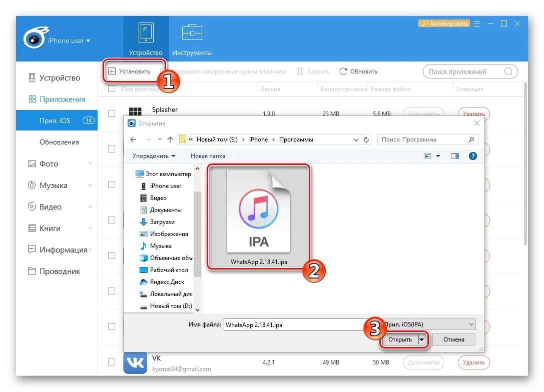544x392 pixels.
Task: Open the Прил. iOS(IPA) file type dropdown
Action: (x=429, y=324)
